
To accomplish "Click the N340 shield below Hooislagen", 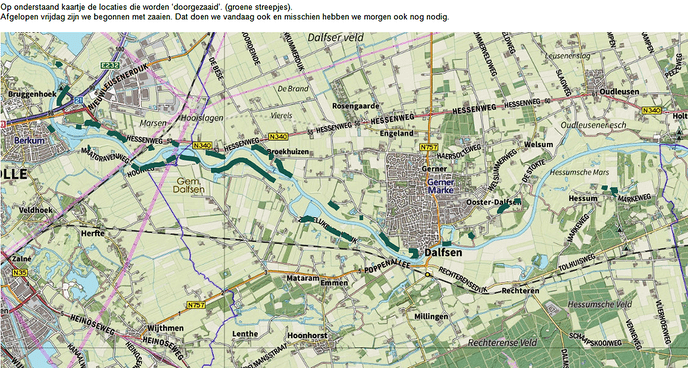I will click(x=203, y=145).
